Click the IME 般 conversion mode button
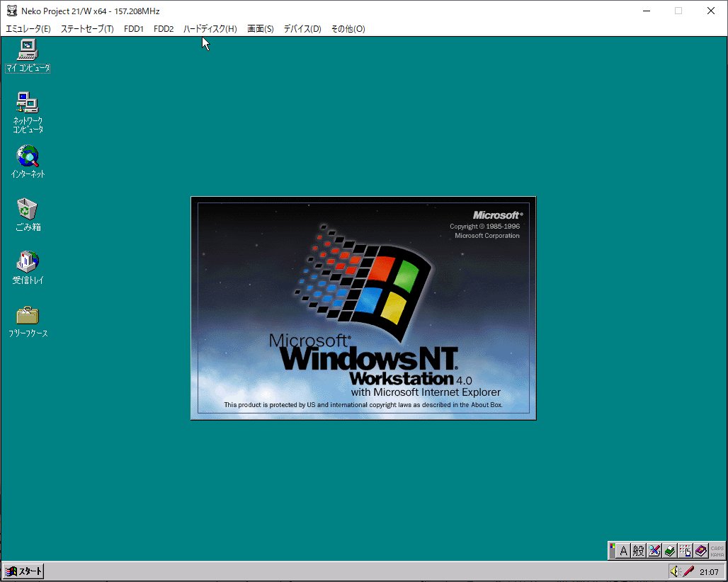728x582 pixels. pos(638,551)
